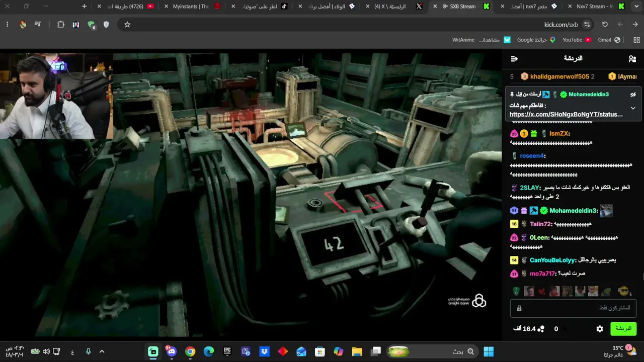Open the clock and date in the taskbar
The image size is (644, 362).
click(x=15, y=351)
